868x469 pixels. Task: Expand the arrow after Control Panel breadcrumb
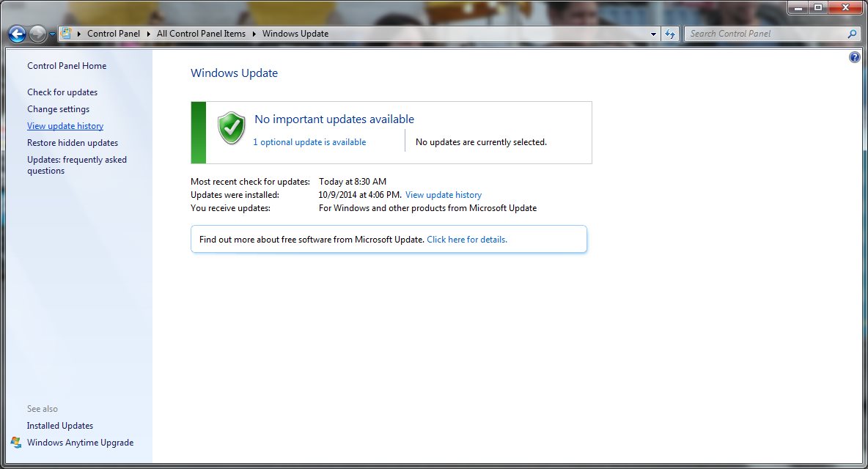pyautogui.click(x=148, y=34)
